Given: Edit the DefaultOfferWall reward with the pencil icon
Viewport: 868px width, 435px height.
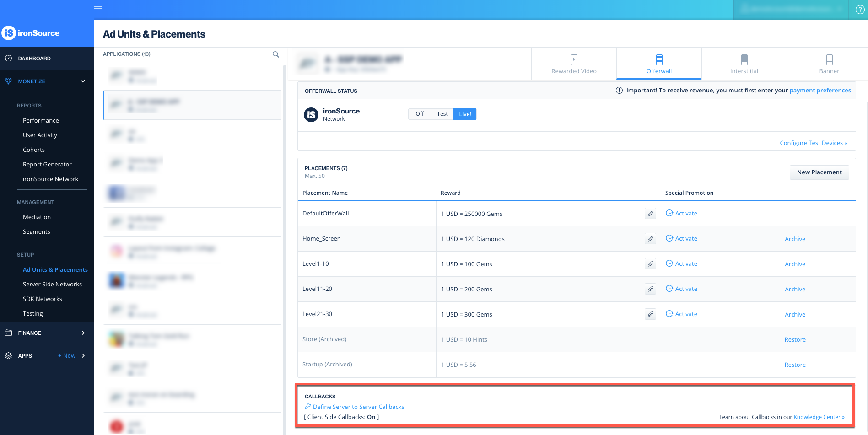Looking at the screenshot, I should (650, 213).
